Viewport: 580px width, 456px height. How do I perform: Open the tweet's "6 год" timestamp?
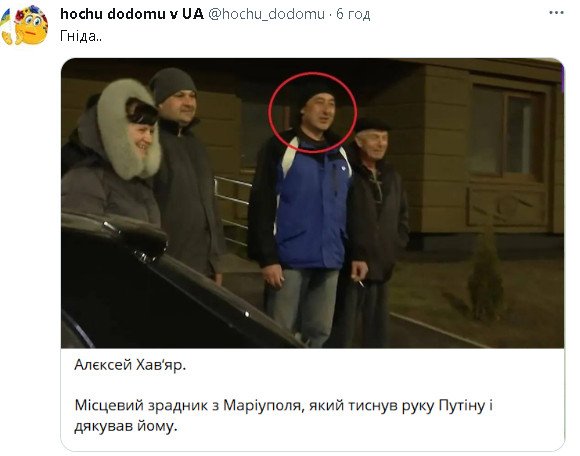coord(353,14)
